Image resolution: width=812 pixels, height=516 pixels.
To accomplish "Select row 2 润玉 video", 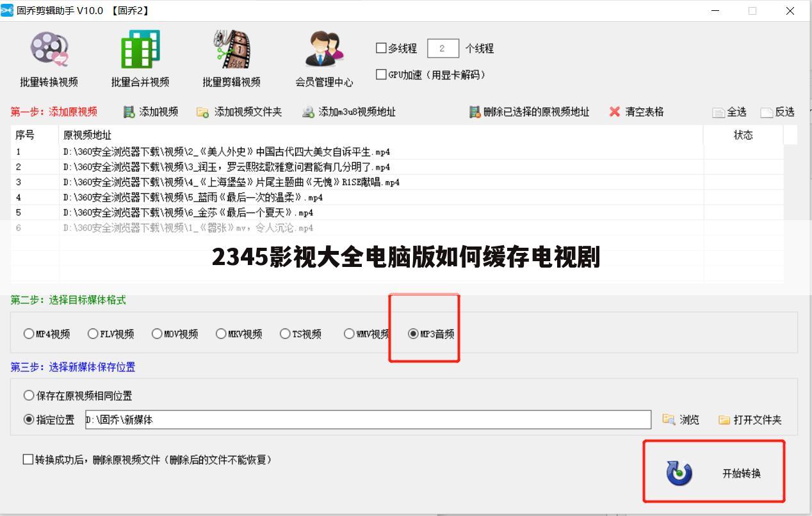I will (397, 167).
